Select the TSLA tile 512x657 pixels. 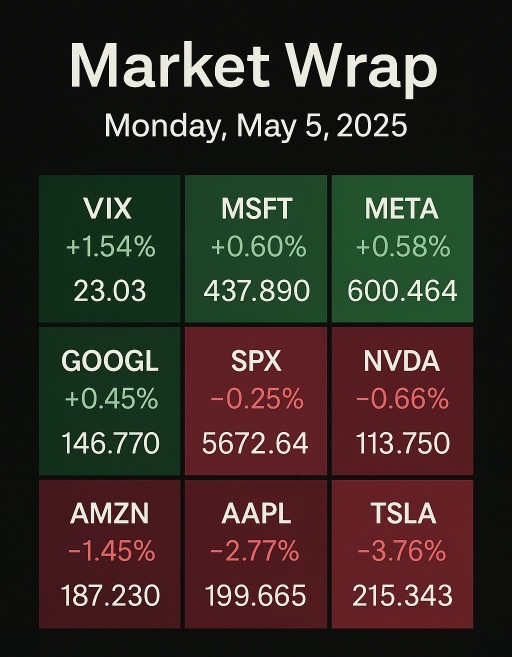click(403, 554)
